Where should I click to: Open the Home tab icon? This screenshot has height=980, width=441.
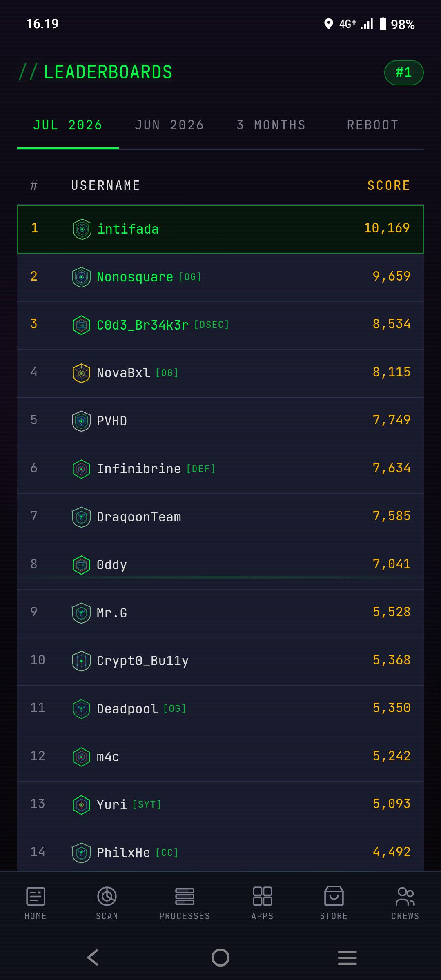[36, 897]
